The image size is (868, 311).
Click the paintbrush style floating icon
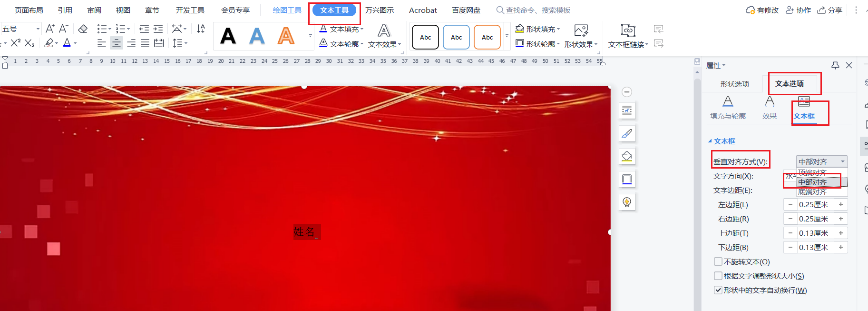(x=627, y=133)
